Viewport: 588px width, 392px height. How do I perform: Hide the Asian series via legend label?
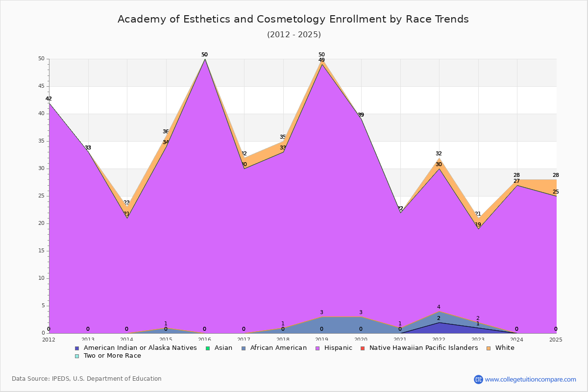tap(223, 348)
